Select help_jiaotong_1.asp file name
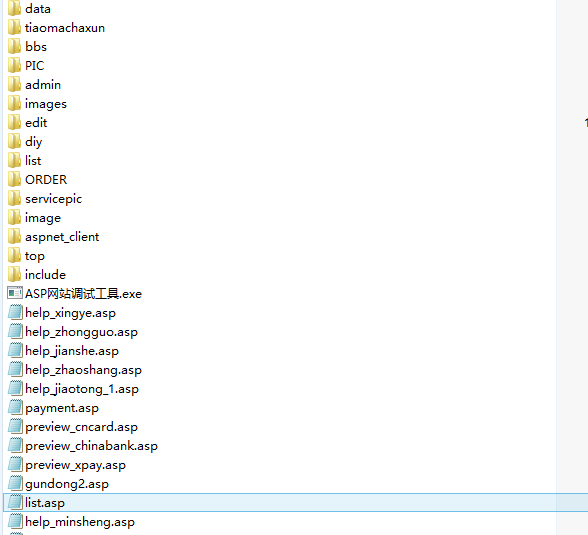The width and height of the screenshot is (588, 535). coord(82,389)
